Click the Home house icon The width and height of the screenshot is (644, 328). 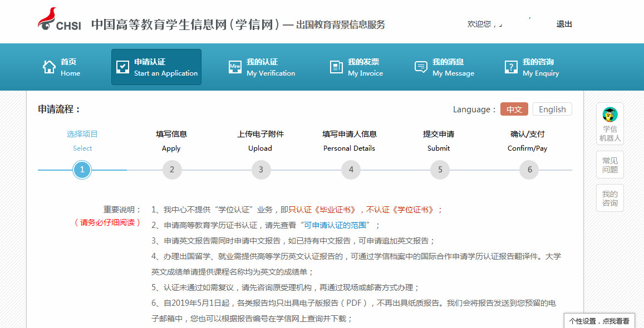(x=49, y=67)
